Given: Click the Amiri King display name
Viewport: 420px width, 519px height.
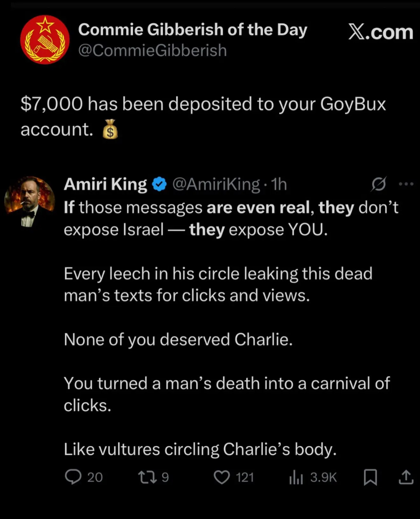Looking at the screenshot, I should tap(105, 184).
